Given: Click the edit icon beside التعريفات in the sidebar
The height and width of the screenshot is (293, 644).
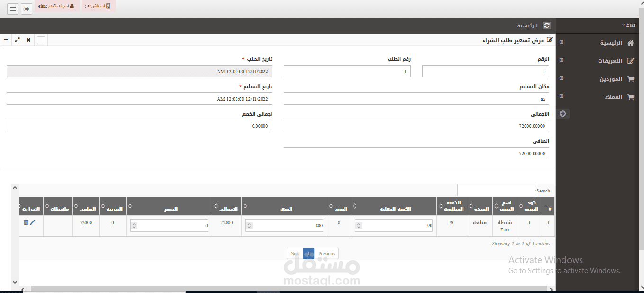Looking at the screenshot, I should [x=630, y=61].
